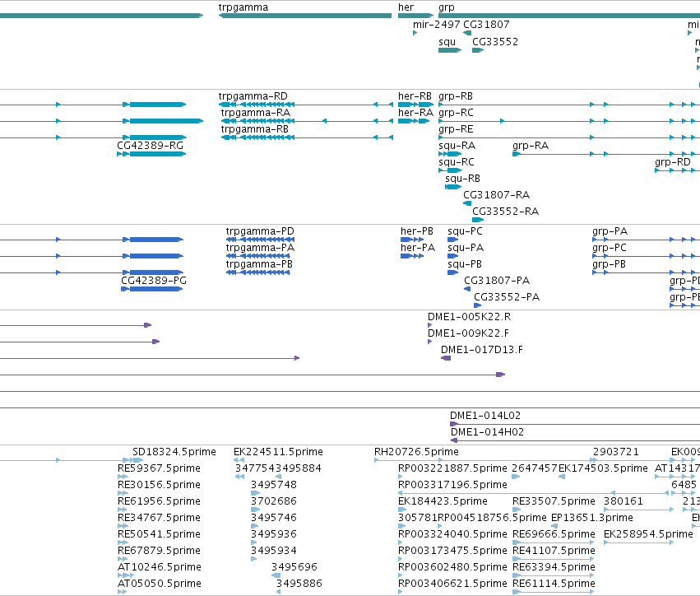Select protein CG31807-PA
This screenshot has height=596, width=700.
pos(467,289)
